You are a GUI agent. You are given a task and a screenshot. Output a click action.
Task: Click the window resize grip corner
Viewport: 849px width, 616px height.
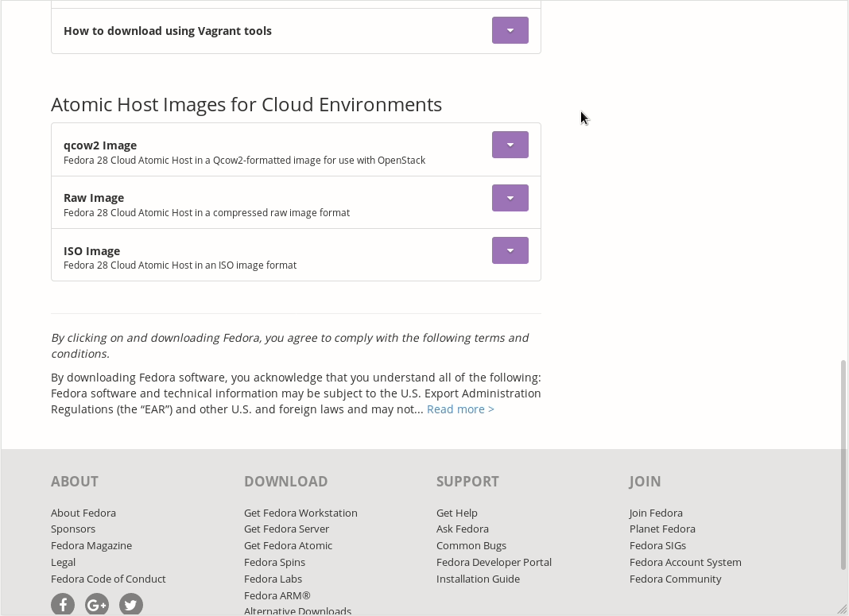click(842, 609)
